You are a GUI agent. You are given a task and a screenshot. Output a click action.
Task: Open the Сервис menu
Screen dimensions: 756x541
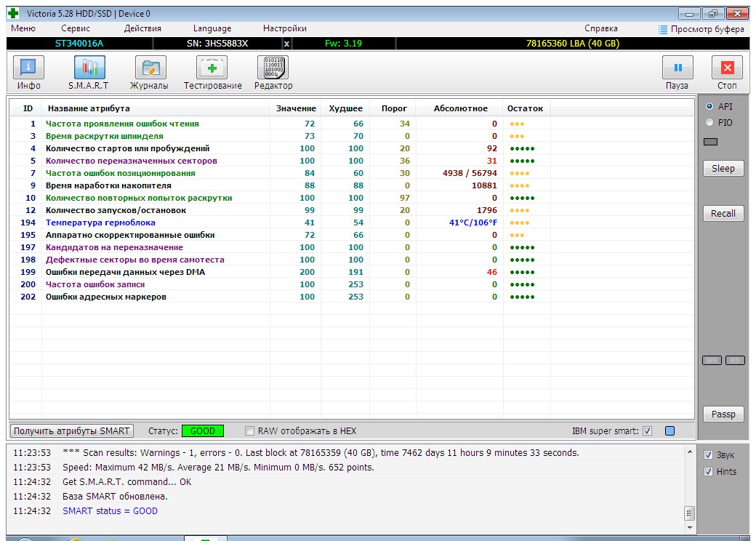[75, 28]
